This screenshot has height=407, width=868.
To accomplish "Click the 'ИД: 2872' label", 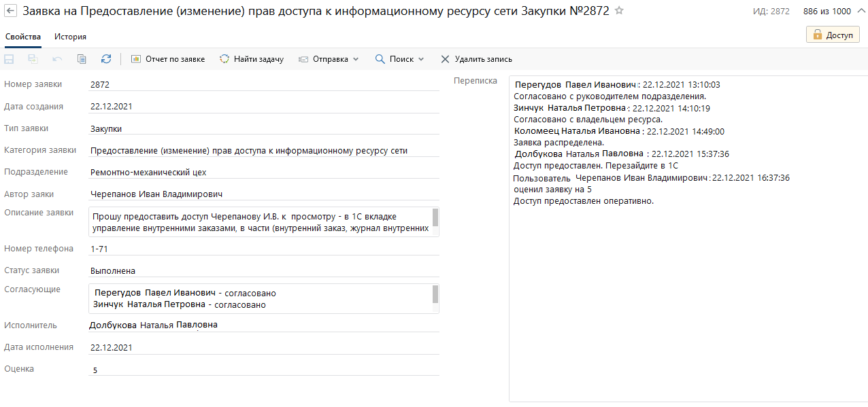I will 771,12.
